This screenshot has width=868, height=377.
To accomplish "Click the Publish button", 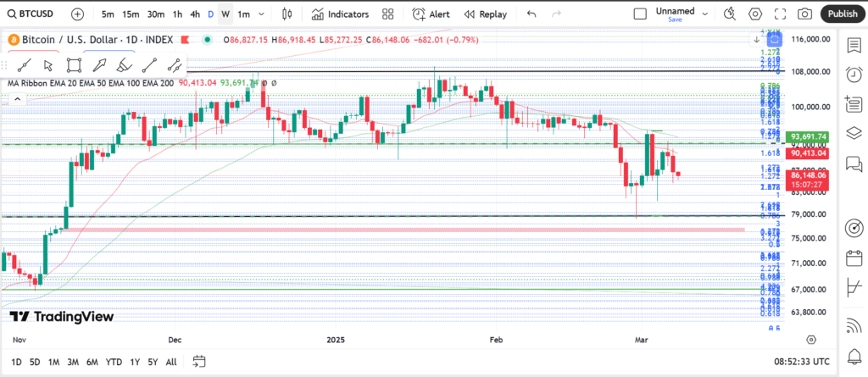I will pos(843,14).
